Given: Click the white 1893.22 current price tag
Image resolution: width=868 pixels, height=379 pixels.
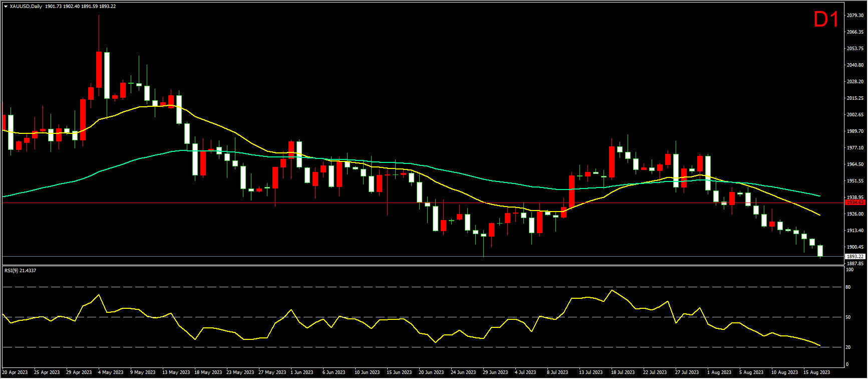Looking at the screenshot, I should point(855,256).
